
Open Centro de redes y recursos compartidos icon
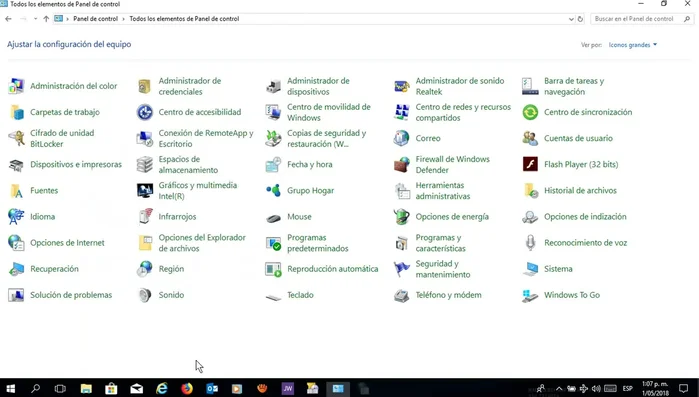402,112
